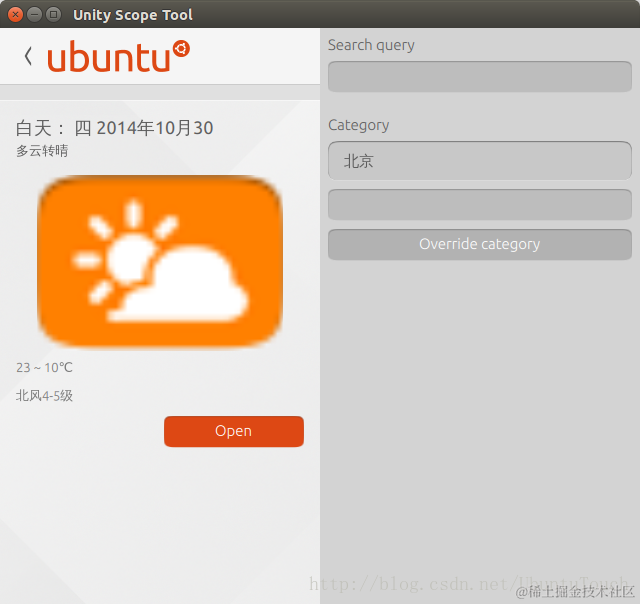
Task: Maximize the Unity Scope Tool window
Action: tap(53, 15)
